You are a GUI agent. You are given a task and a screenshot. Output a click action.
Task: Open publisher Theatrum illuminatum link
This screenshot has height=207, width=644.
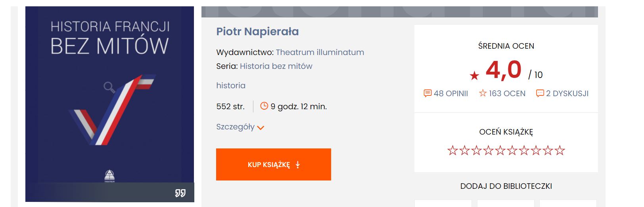pyautogui.click(x=320, y=52)
